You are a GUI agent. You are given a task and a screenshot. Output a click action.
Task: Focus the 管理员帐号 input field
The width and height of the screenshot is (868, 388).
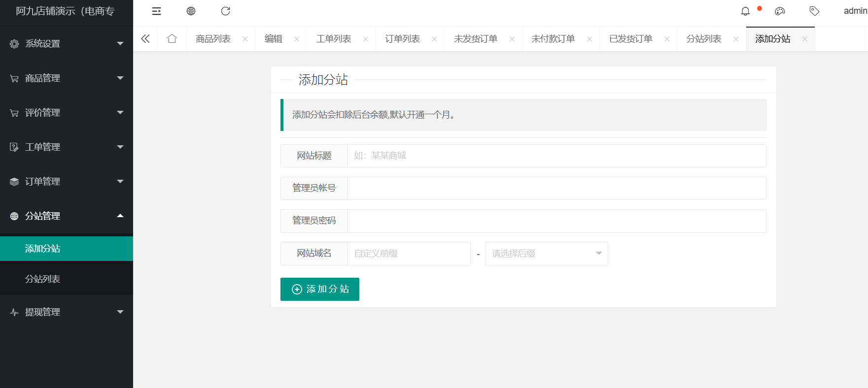coord(556,189)
